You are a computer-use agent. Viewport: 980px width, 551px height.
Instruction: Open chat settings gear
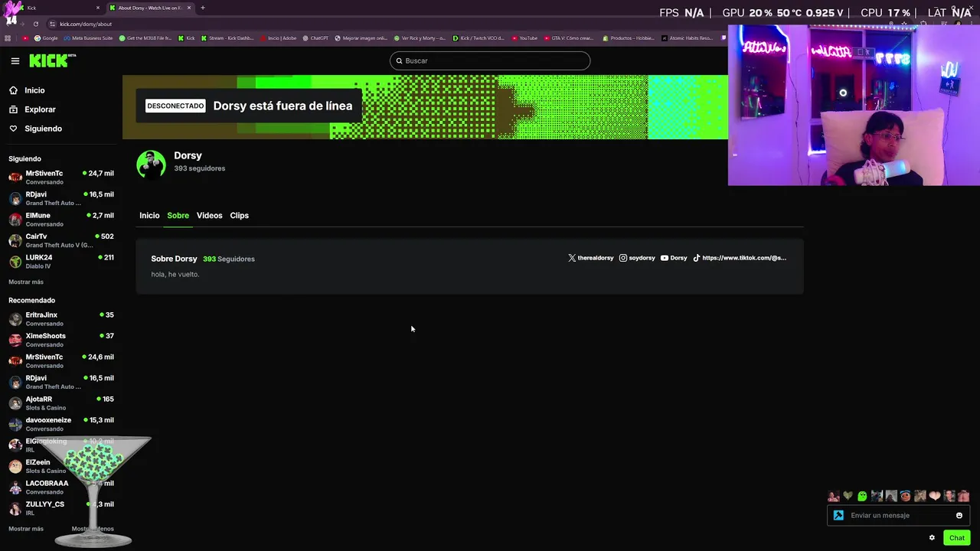tap(932, 538)
